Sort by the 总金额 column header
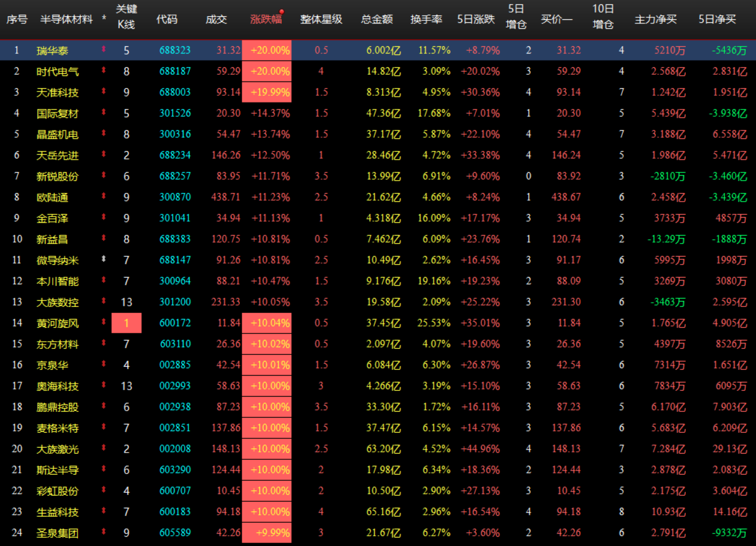 point(377,19)
